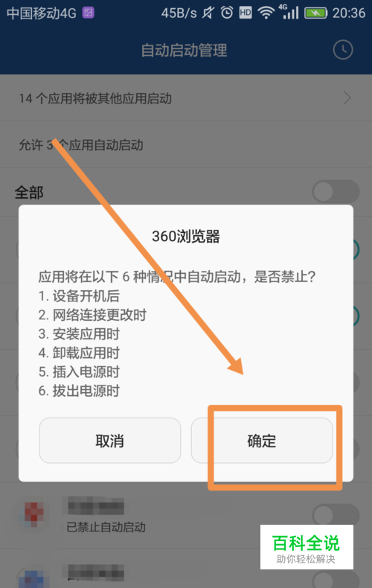Open the 允许 3 个应用自动启动 row
The height and width of the screenshot is (588, 372).
[186, 144]
